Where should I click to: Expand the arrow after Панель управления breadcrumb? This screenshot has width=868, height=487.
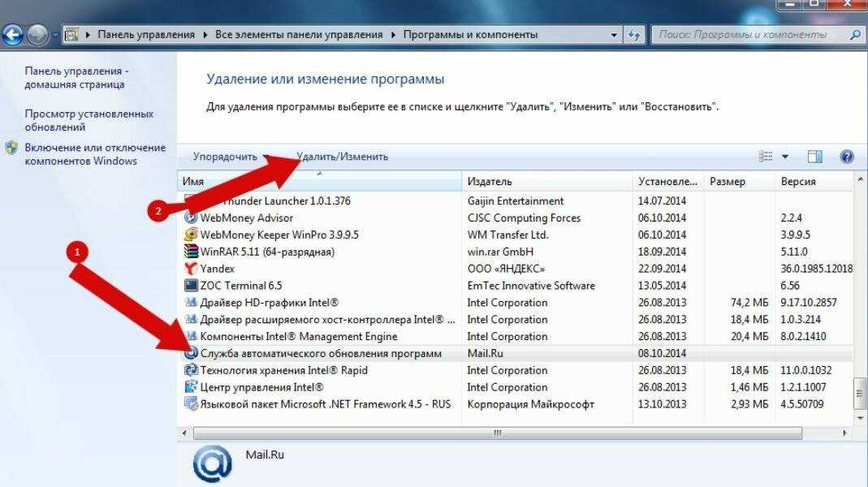coord(205,35)
